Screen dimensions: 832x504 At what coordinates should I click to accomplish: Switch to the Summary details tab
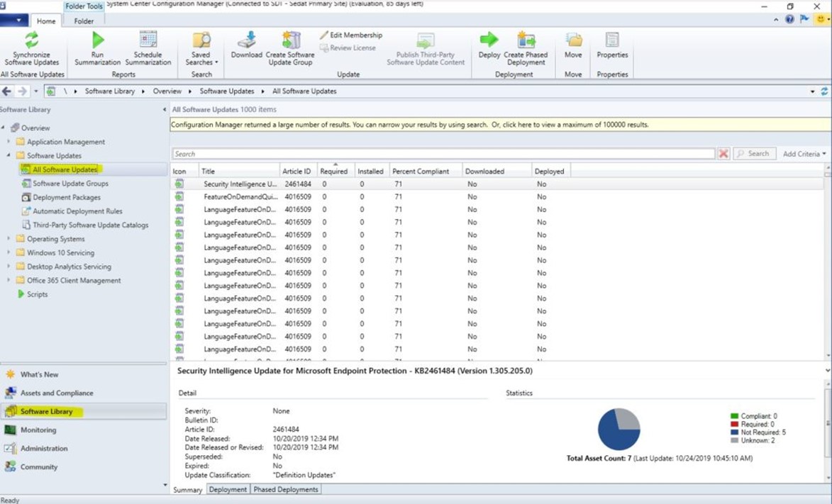coord(188,490)
